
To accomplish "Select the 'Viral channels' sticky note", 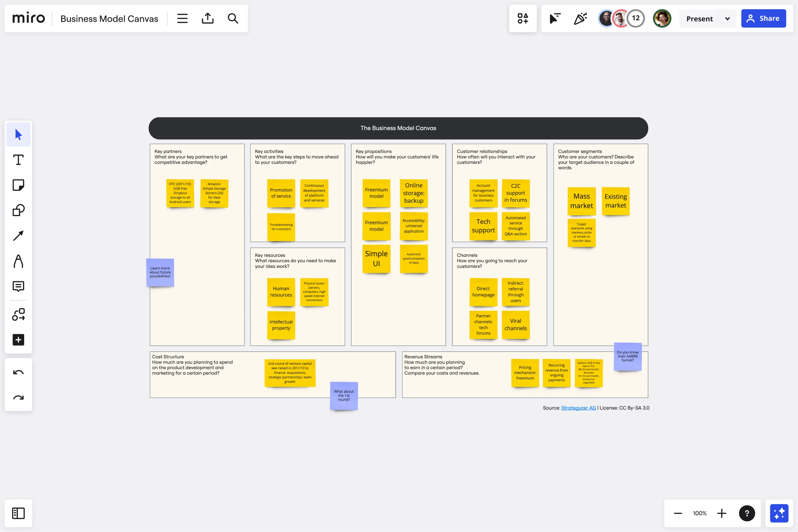I will [515, 325].
